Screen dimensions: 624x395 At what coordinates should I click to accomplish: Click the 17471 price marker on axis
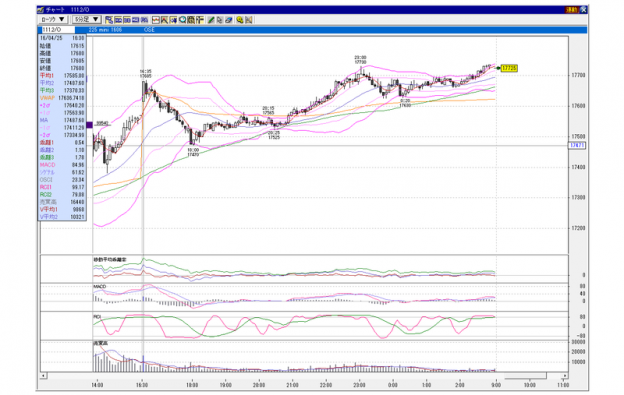(577, 146)
